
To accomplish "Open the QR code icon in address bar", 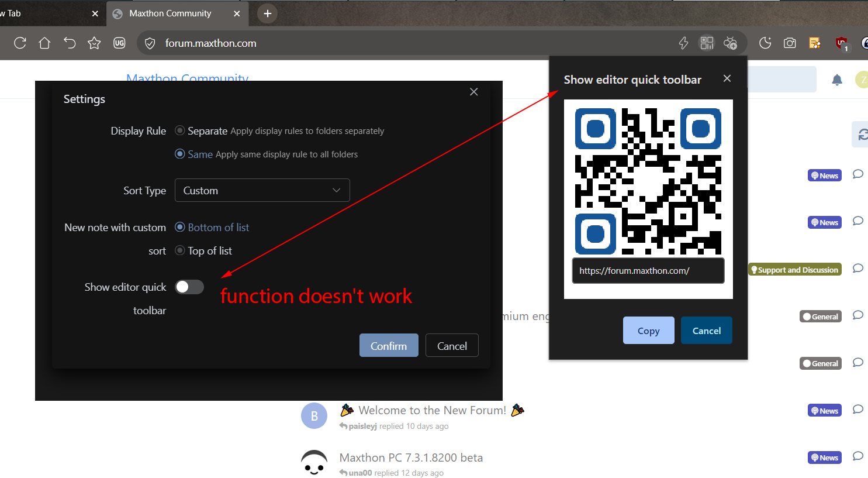I will click(707, 43).
